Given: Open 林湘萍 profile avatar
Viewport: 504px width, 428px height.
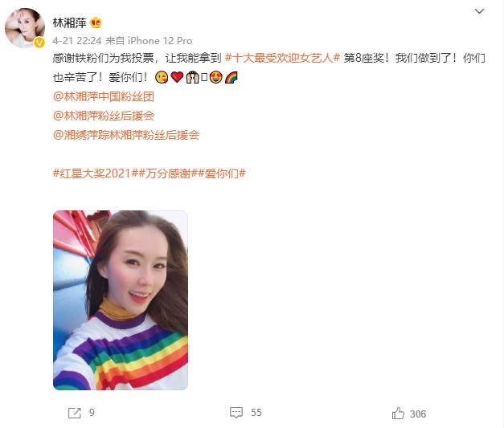Looking at the screenshot, I should tap(25, 28).
